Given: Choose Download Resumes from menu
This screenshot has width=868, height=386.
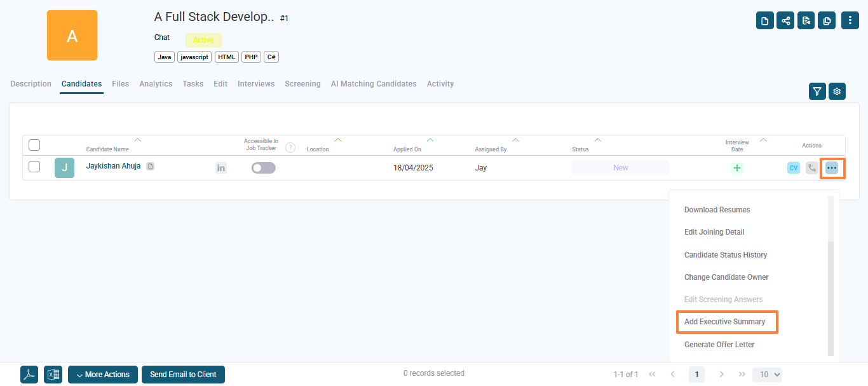Looking at the screenshot, I should [x=717, y=210].
